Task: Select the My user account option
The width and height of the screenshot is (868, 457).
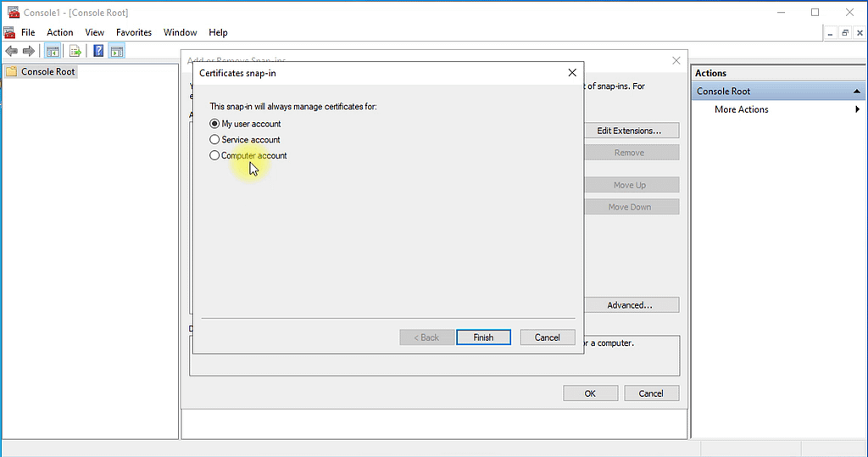Action: coord(214,124)
